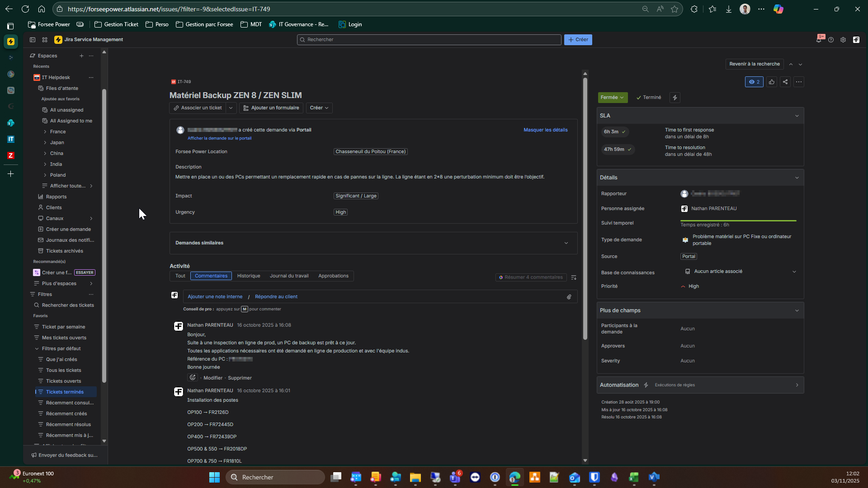Click the attachment paperclip icon in comment box
The width and height of the screenshot is (868, 488).
pos(569,297)
